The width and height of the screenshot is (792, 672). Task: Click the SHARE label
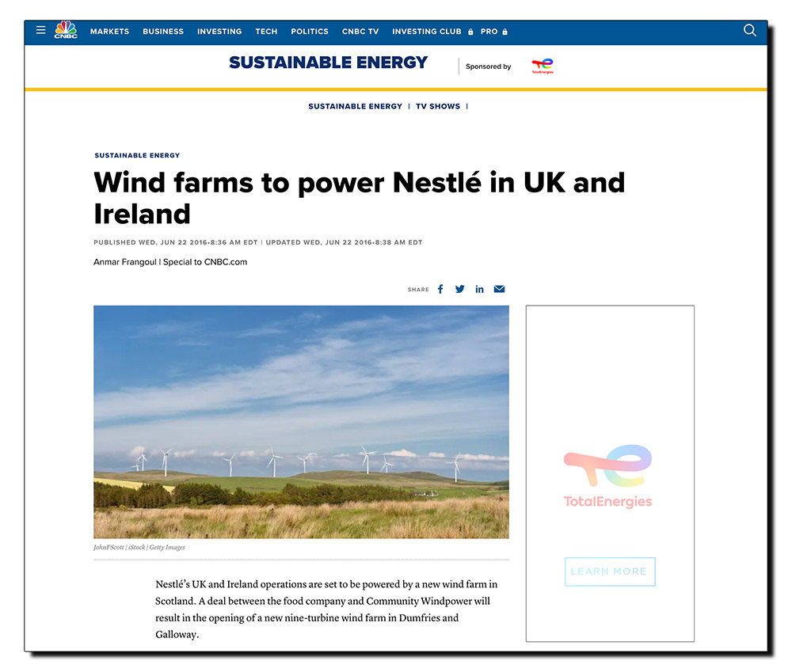pyautogui.click(x=418, y=290)
